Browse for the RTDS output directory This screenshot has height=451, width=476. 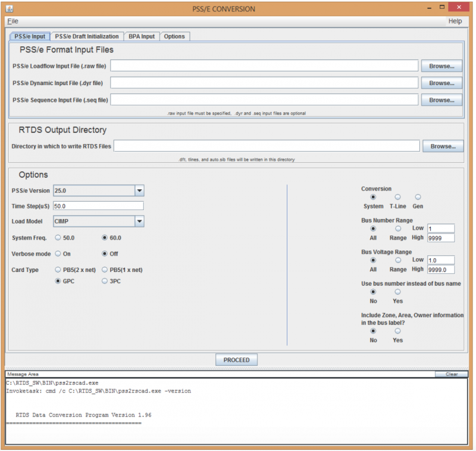(x=443, y=146)
